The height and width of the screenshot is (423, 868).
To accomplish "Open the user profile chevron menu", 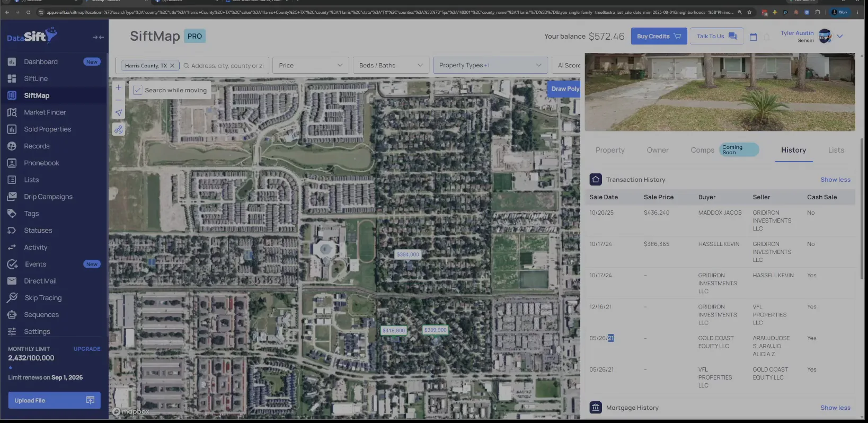I will tap(840, 36).
